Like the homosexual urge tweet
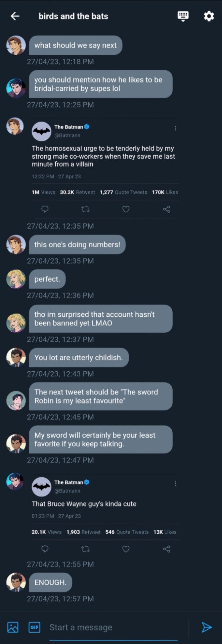222x644 pixels. click(x=126, y=209)
